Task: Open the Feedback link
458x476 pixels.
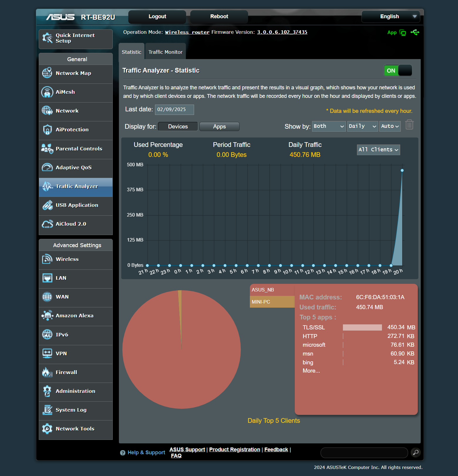Action: [276, 450]
